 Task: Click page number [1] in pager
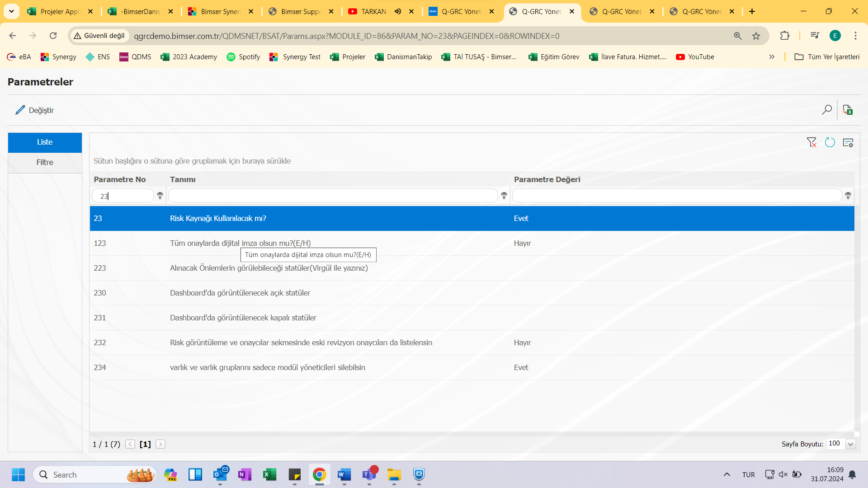(145, 444)
